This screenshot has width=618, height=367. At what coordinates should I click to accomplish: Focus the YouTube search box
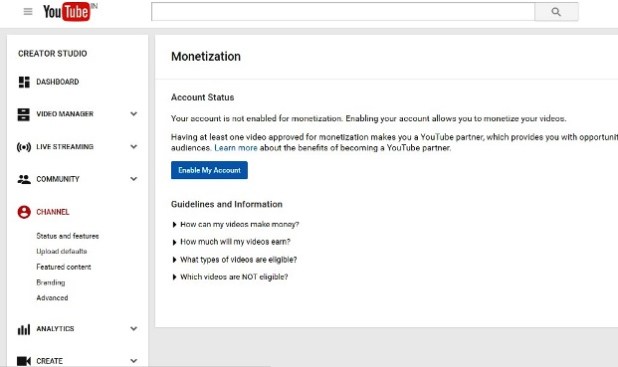(x=343, y=12)
